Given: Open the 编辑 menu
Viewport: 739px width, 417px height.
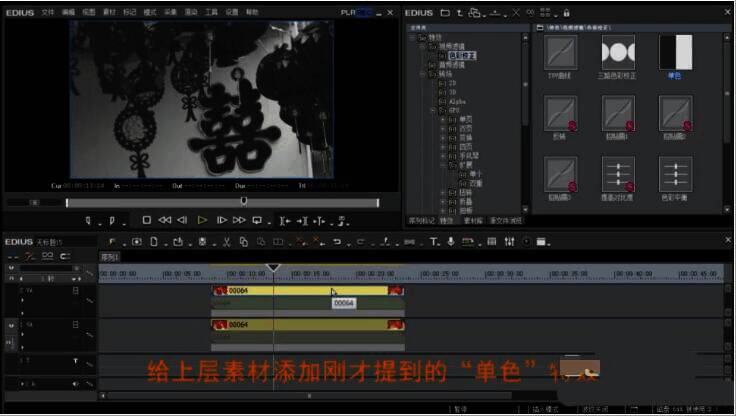Looking at the screenshot, I should tap(68, 12).
